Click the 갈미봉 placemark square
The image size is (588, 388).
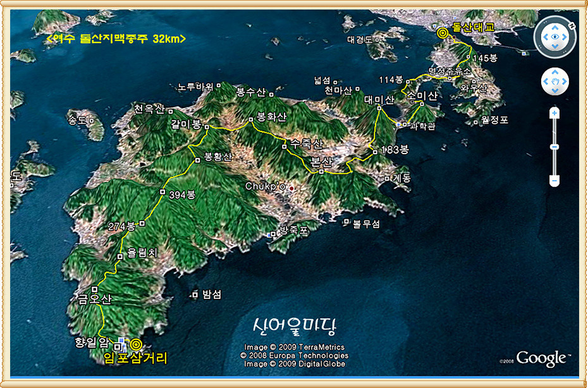point(207,127)
